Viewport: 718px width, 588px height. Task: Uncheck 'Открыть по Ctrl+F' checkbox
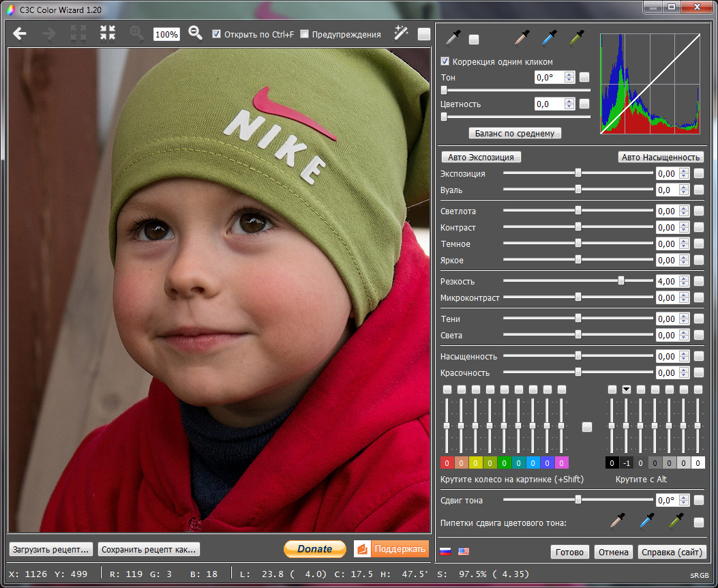tap(217, 34)
